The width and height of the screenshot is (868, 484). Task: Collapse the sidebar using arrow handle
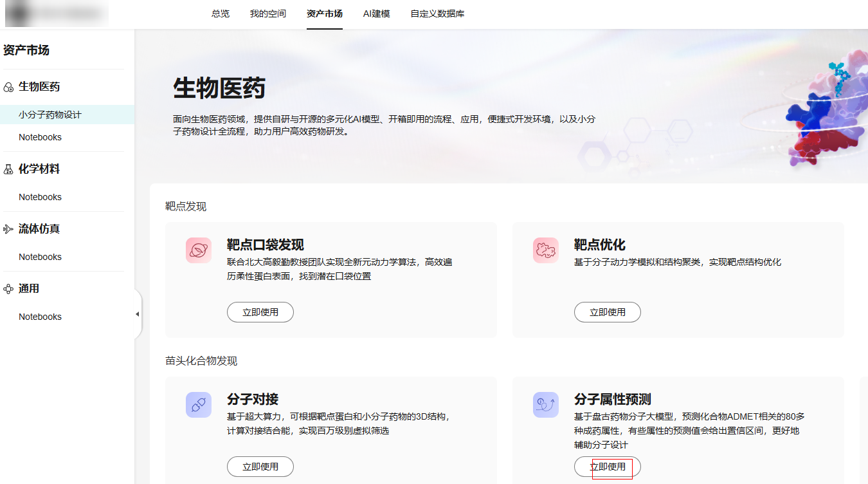[x=137, y=314]
